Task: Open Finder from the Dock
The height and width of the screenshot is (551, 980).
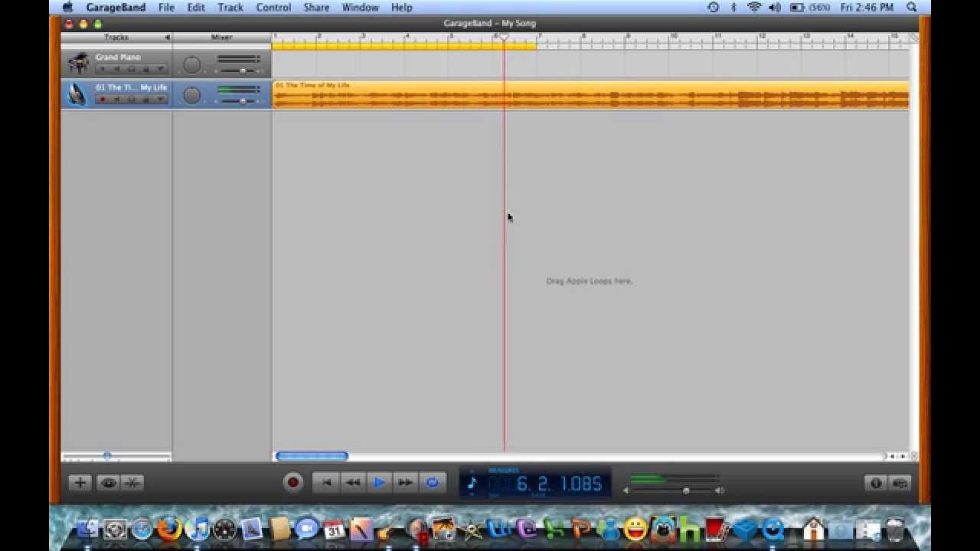Action: [x=87, y=530]
